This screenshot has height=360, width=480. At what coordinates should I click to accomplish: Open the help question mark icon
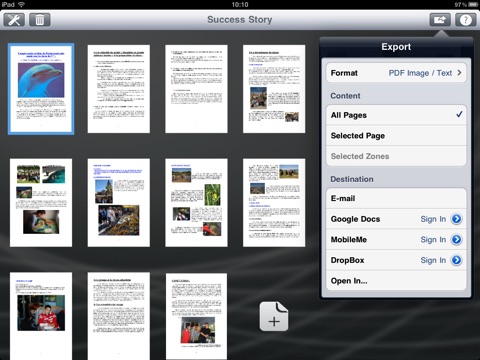tap(466, 20)
